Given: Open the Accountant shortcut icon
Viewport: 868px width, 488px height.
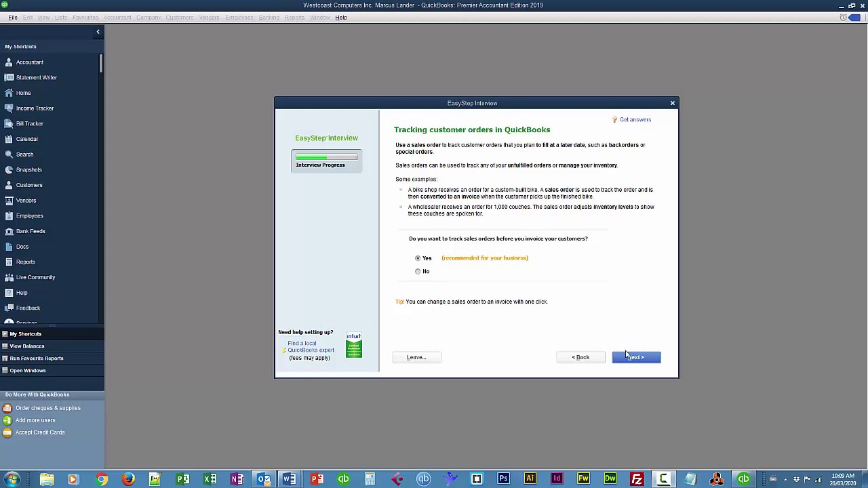Looking at the screenshot, I should point(8,62).
